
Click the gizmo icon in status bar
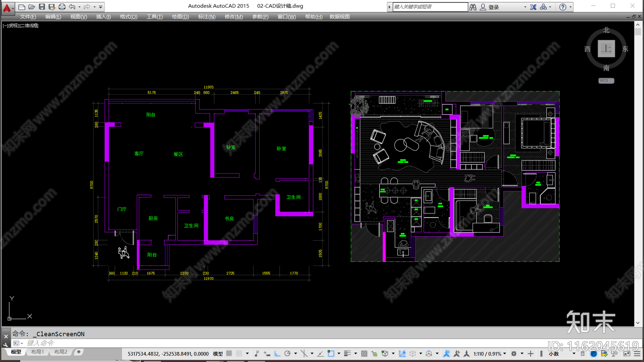(x=429, y=354)
